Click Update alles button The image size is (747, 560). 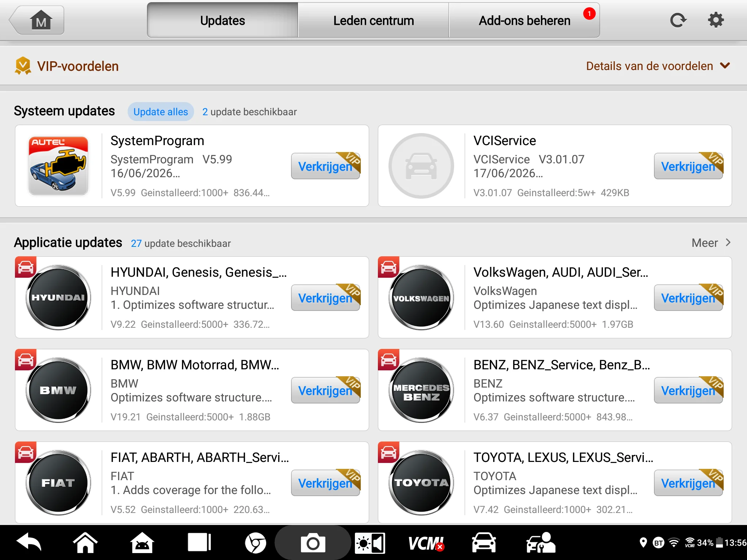pyautogui.click(x=160, y=112)
